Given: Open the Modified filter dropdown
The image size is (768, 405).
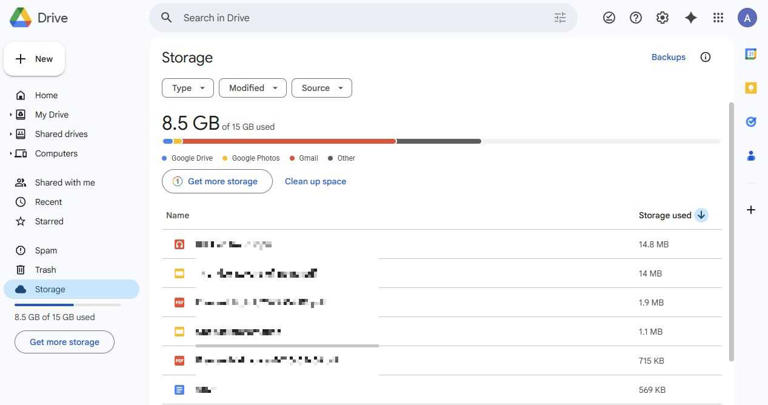Looking at the screenshot, I should pyautogui.click(x=253, y=88).
